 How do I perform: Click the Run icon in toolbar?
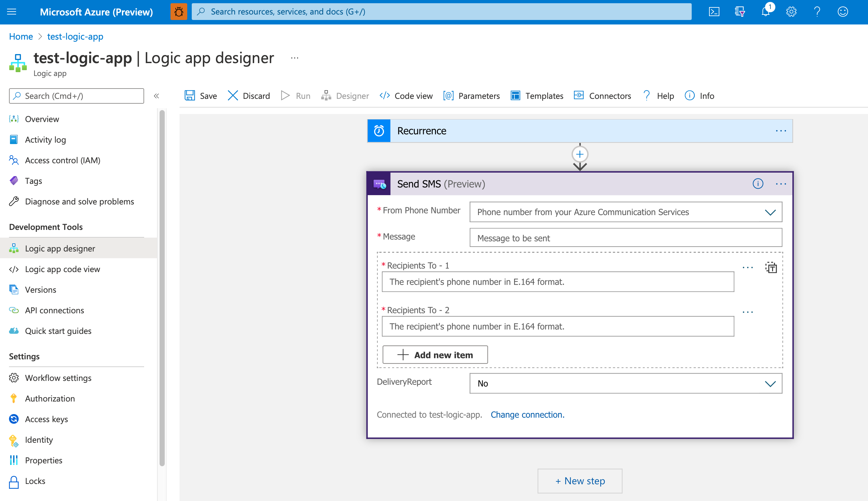[286, 95]
